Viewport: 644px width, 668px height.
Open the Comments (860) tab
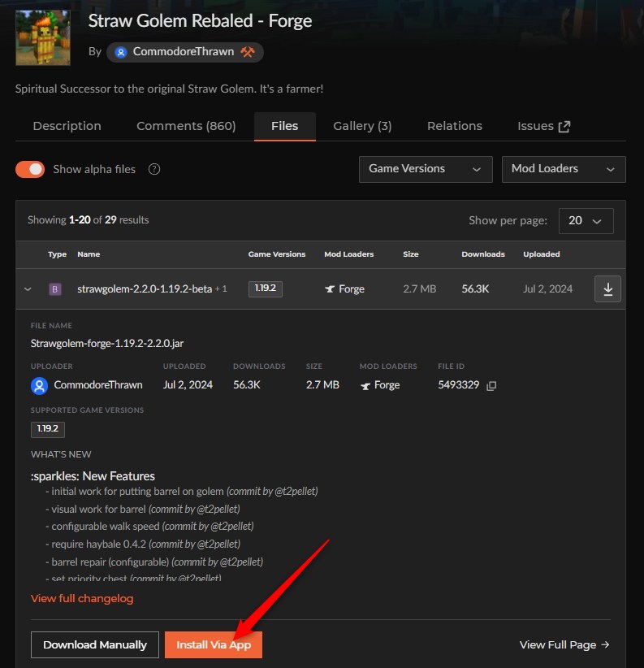186,126
